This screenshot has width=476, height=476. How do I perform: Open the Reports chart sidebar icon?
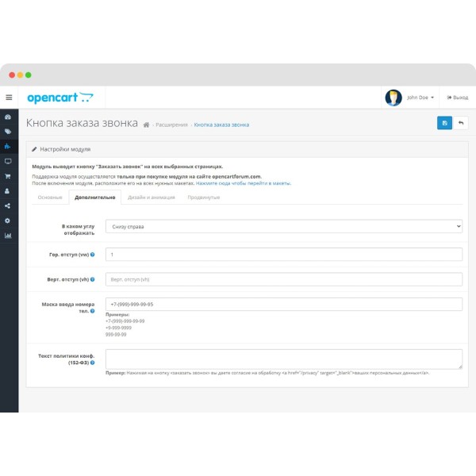pyautogui.click(x=8, y=236)
